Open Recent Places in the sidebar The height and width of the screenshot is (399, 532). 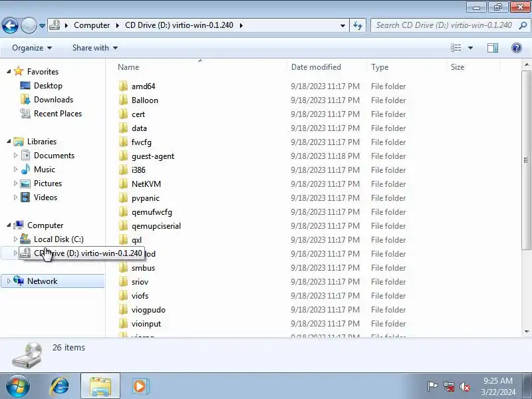[x=58, y=113]
